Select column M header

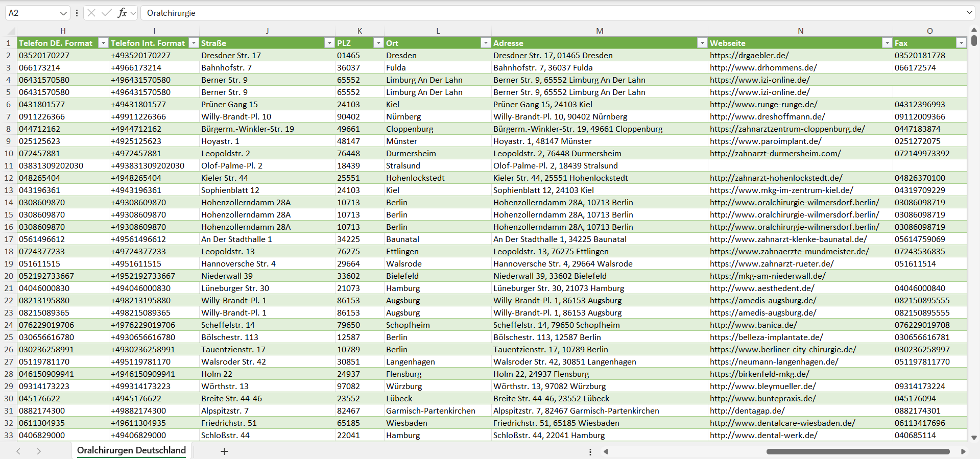[600, 31]
